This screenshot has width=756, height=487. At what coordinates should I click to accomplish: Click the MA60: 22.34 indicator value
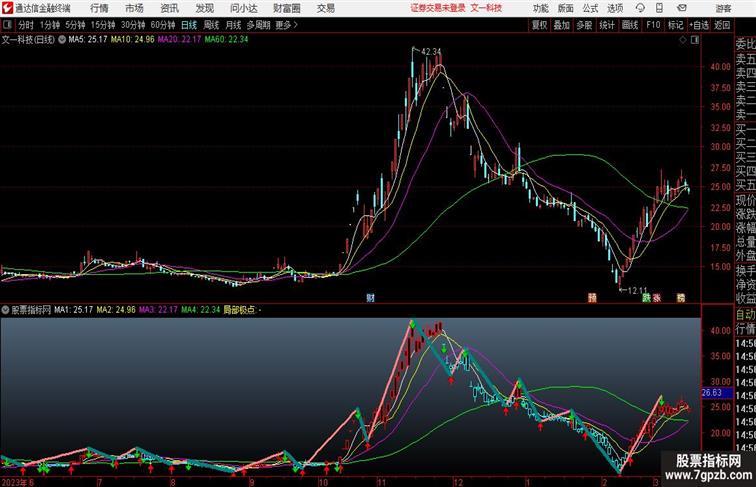[x=226, y=40]
